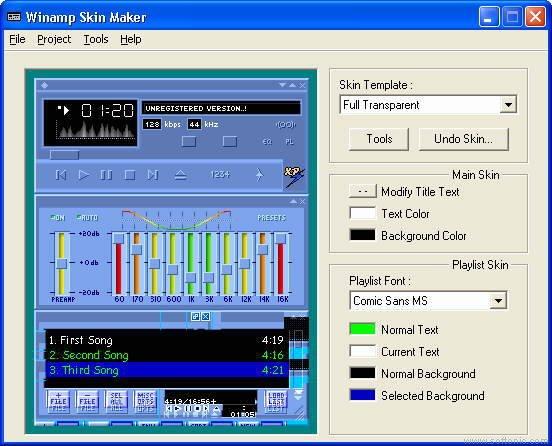Minimize the Winamp Skin Maker window

[489, 17]
